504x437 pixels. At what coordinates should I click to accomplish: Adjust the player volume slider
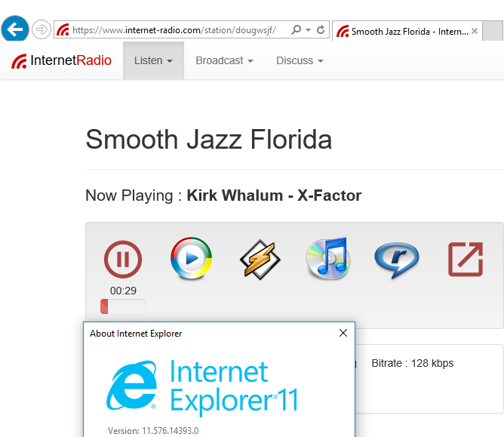point(123,306)
